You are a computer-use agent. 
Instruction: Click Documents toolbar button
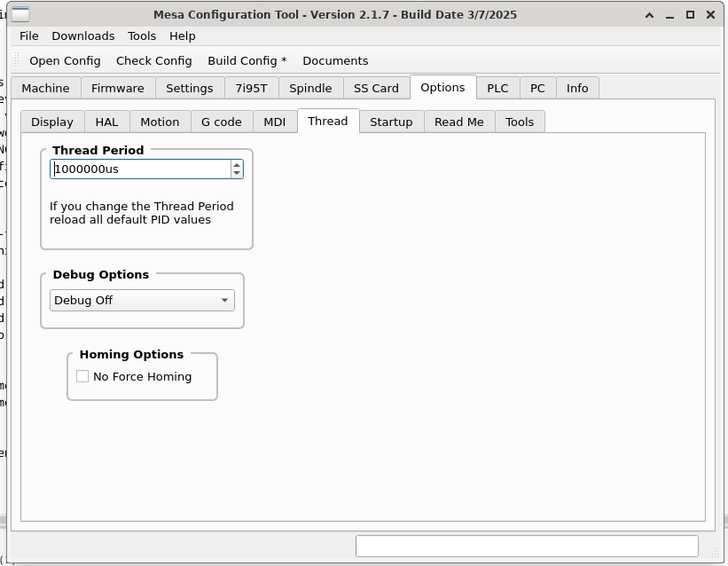(335, 61)
